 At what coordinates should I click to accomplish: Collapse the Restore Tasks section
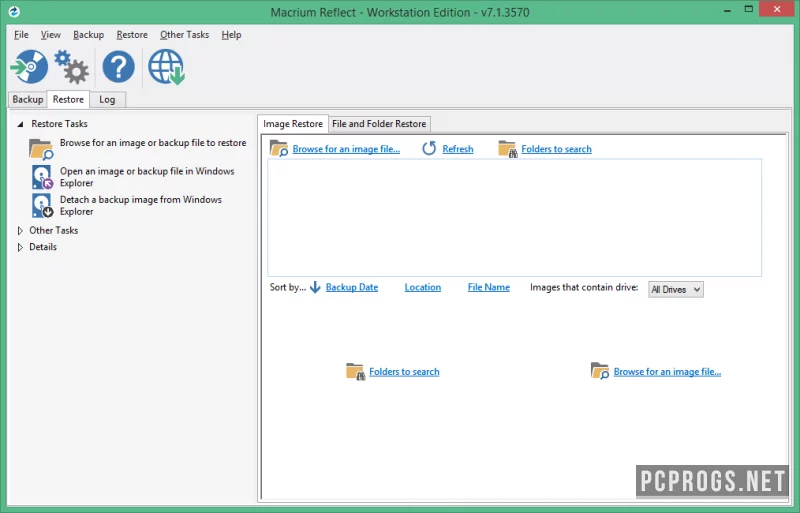coord(20,124)
